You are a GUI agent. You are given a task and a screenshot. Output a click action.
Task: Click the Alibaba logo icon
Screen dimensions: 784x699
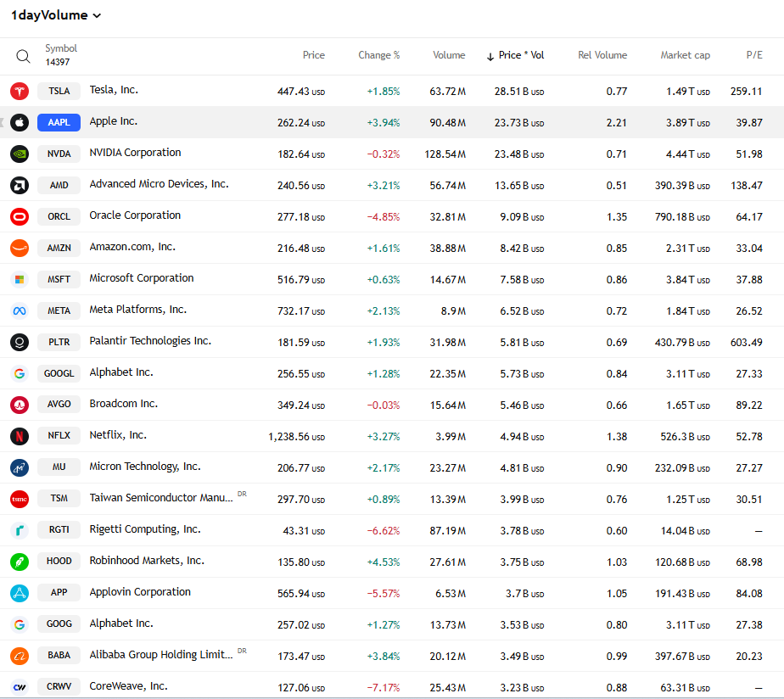pos(20,656)
